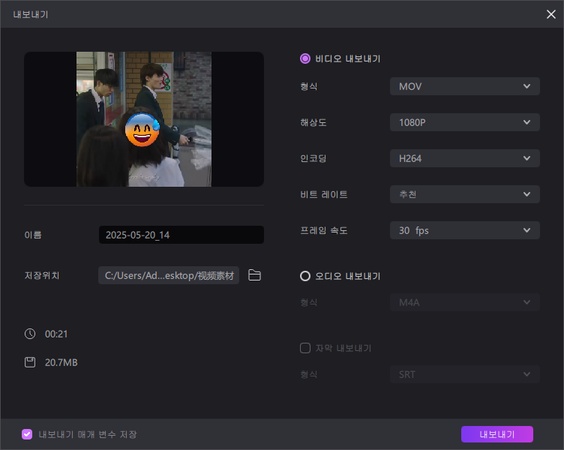Click the save path field C:/Users/Ad...
The image size is (564, 450).
point(169,275)
